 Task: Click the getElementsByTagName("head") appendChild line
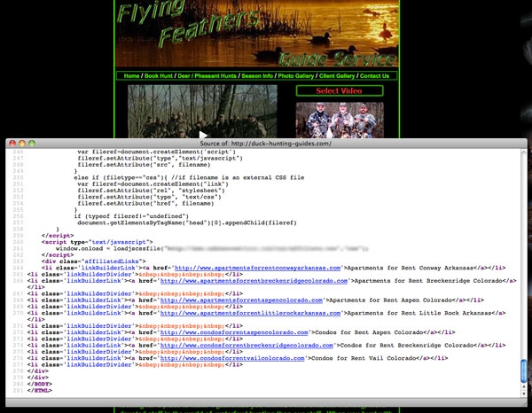point(187,222)
